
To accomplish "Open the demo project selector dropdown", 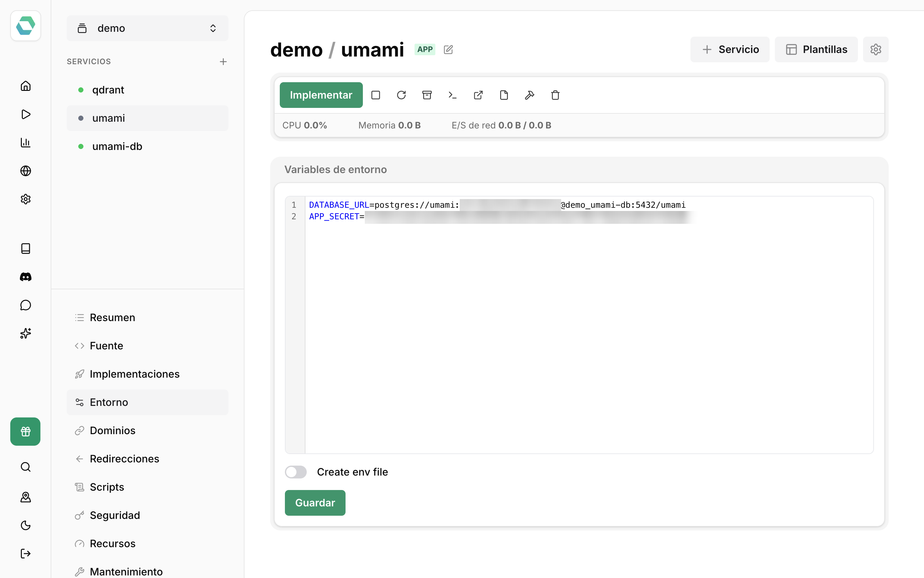I will [x=147, y=28].
